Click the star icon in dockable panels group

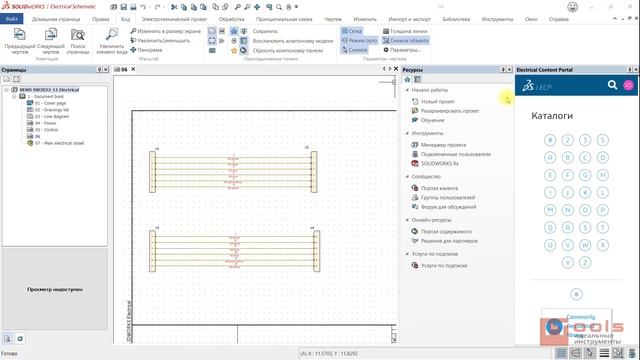click(x=234, y=51)
